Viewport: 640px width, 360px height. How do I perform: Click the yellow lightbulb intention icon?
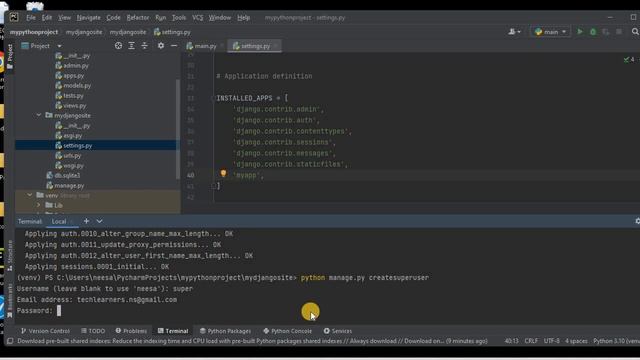(x=223, y=173)
